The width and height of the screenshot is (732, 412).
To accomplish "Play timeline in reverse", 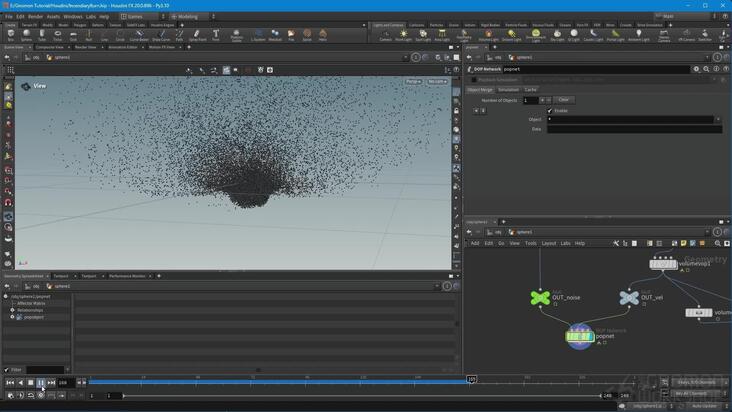I will point(20,383).
